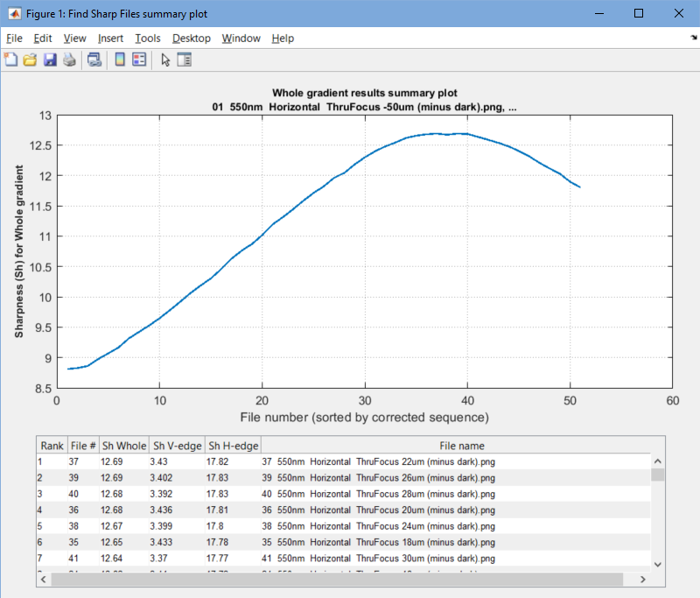Click the Sh H-edge column header
The image size is (700, 598).
pyautogui.click(x=233, y=446)
